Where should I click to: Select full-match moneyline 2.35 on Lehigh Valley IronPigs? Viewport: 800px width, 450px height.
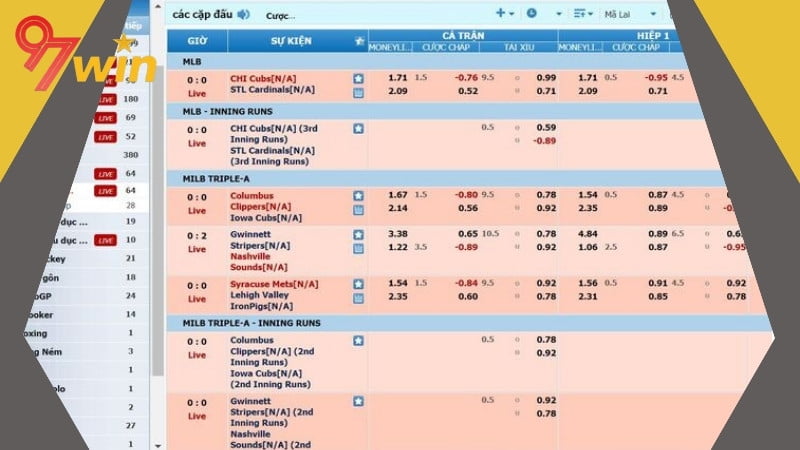pos(397,296)
